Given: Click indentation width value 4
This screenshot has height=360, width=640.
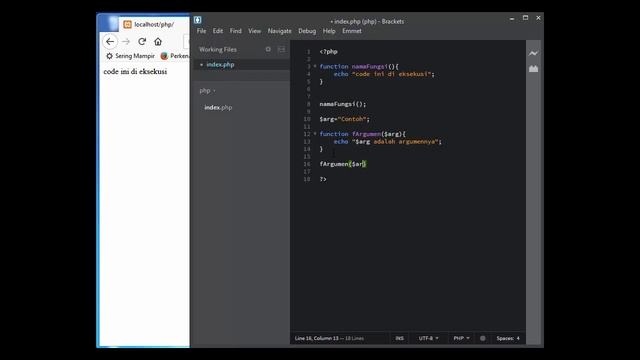Looking at the screenshot, I should click(x=518, y=338).
